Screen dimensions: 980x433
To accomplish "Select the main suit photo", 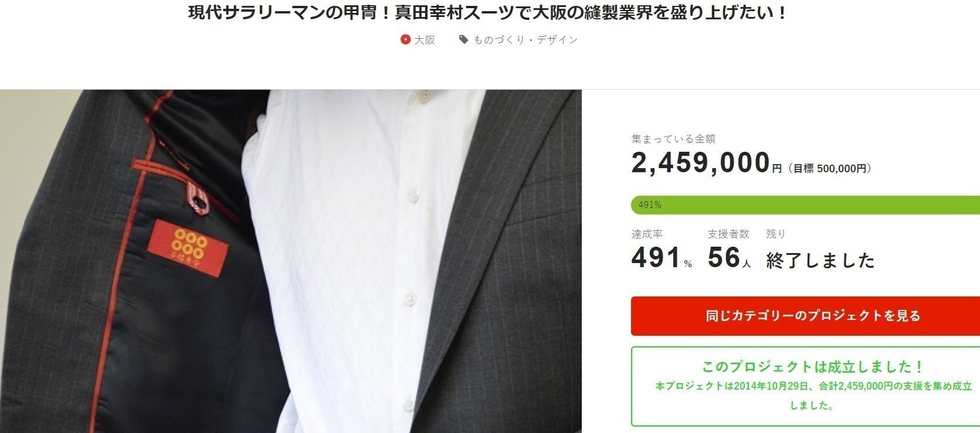I will pyautogui.click(x=290, y=261).
